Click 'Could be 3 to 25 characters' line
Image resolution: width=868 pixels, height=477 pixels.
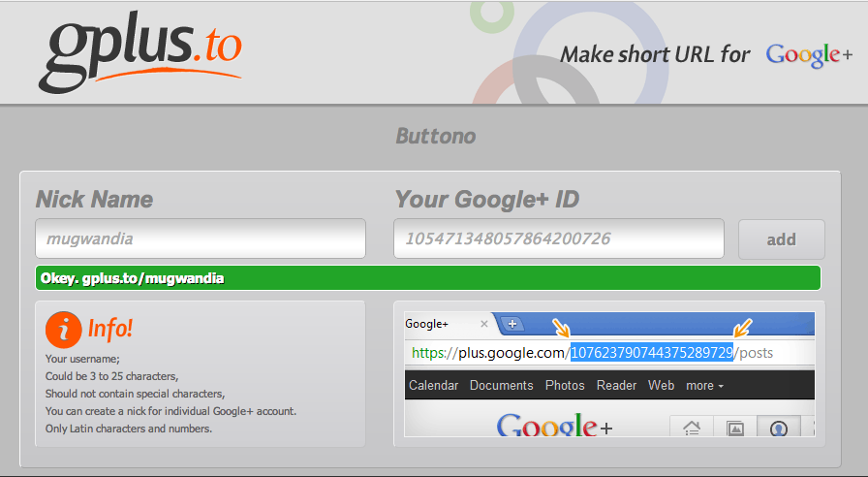pos(111,376)
